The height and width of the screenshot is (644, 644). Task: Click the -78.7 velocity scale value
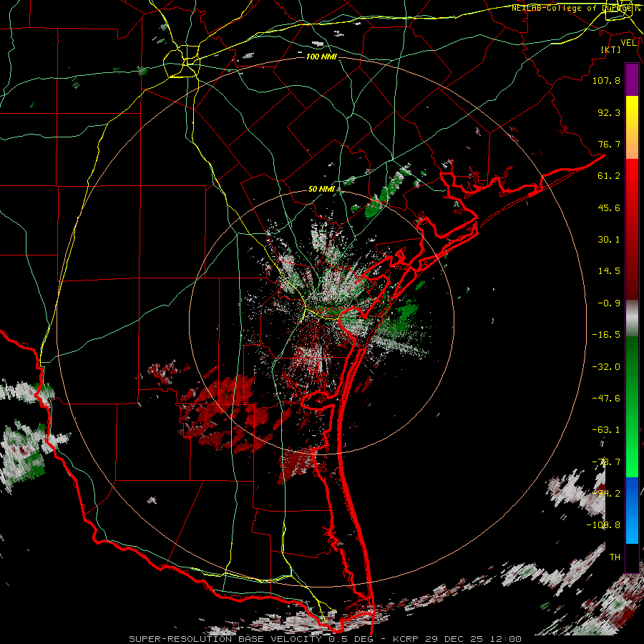(606, 462)
